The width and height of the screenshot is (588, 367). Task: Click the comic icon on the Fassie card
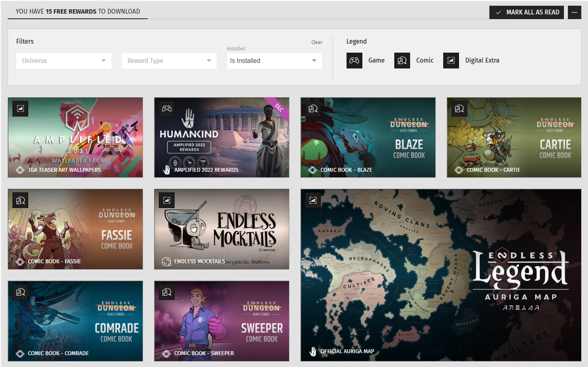click(20, 201)
